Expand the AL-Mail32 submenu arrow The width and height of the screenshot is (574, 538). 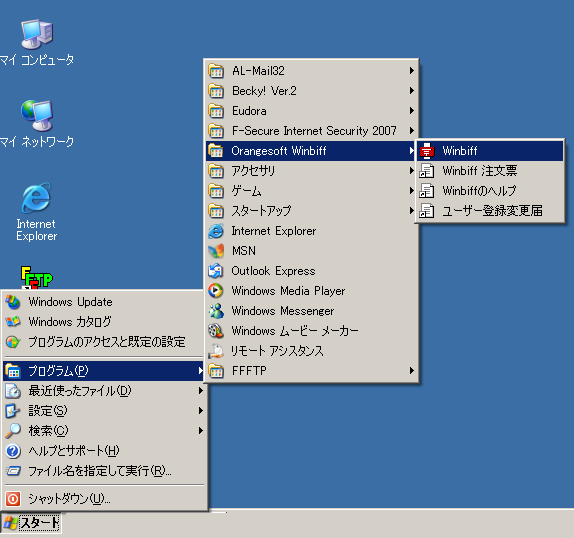412,71
